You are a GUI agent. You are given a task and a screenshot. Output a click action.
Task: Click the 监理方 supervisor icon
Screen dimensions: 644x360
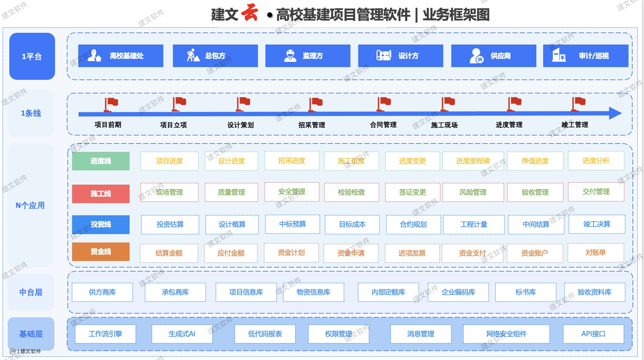(290, 56)
